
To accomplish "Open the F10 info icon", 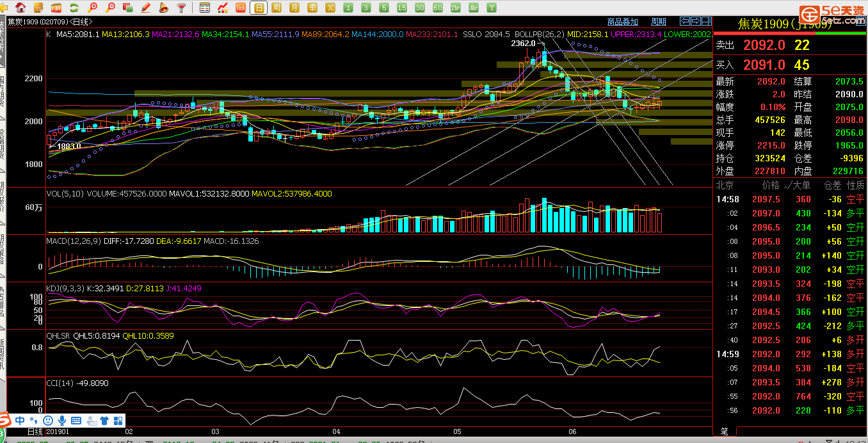I will [x=56, y=8].
